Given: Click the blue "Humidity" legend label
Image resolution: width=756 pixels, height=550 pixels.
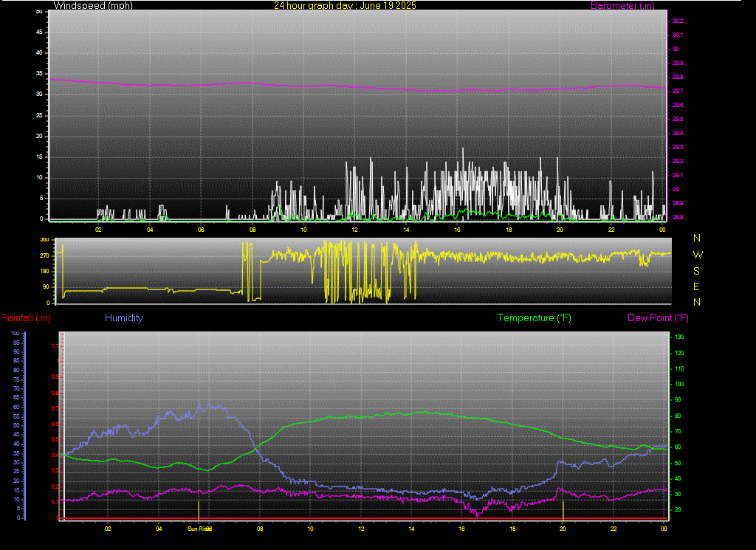Looking at the screenshot, I should (124, 317).
